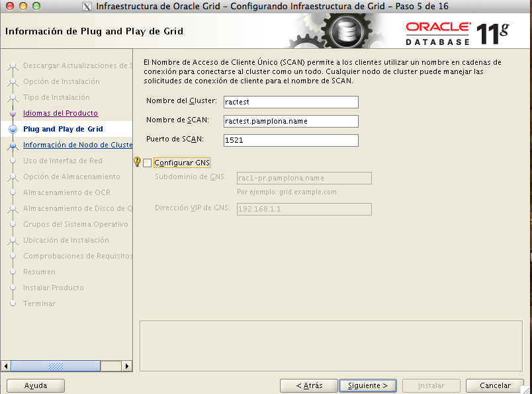The image size is (532, 394).
Task: Select Plug and Play de Grid step
Action: click(63, 130)
